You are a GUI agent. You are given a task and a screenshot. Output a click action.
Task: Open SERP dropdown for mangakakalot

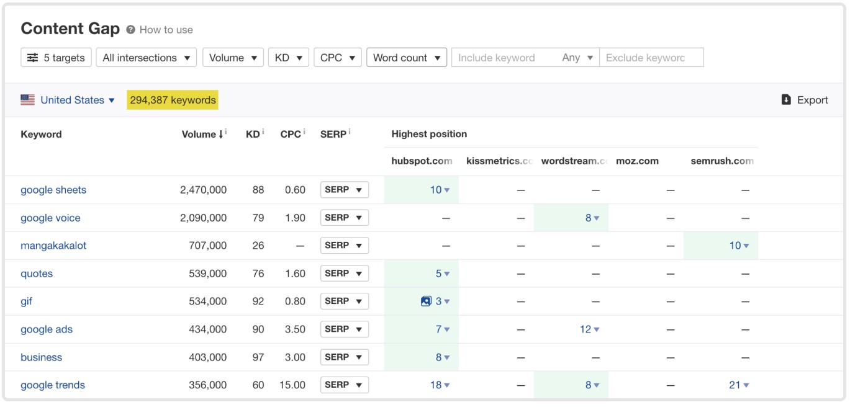[x=345, y=246]
